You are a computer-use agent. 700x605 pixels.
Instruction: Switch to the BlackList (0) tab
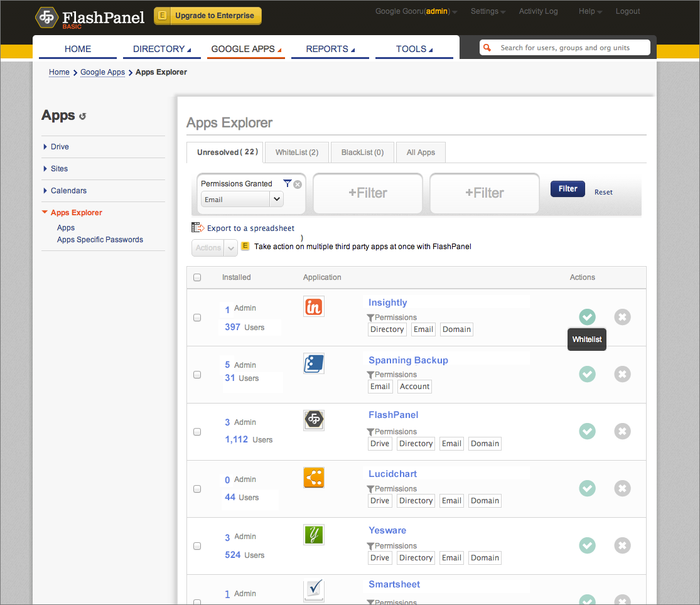click(362, 153)
